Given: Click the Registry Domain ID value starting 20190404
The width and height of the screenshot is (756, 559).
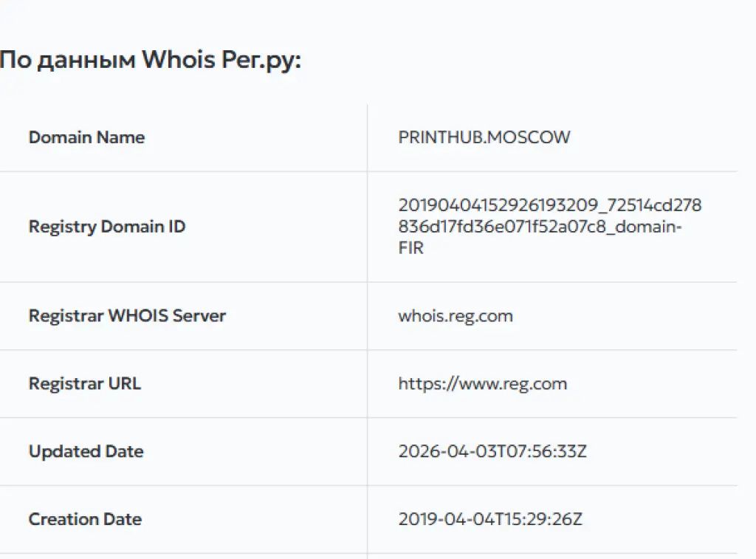Looking at the screenshot, I should [x=549, y=226].
